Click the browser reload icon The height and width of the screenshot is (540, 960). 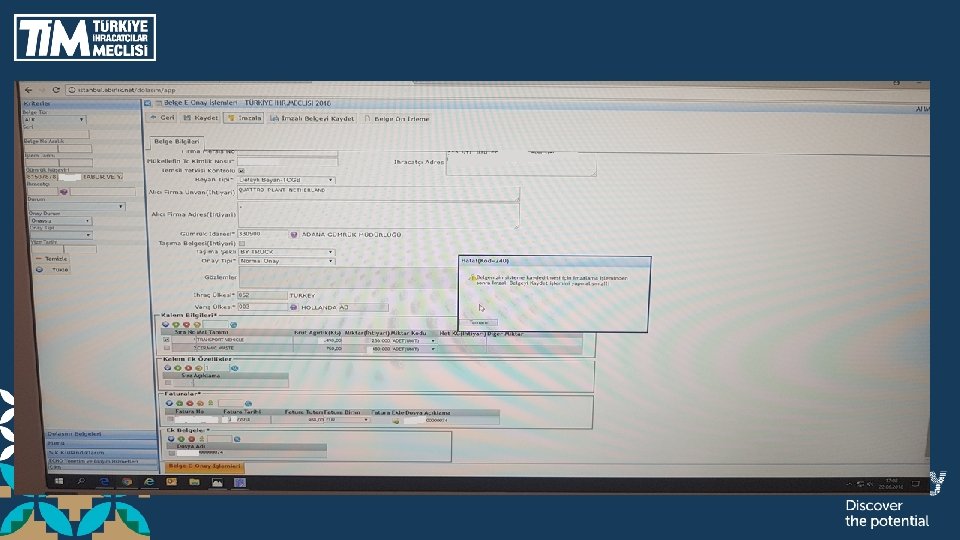tap(56, 90)
